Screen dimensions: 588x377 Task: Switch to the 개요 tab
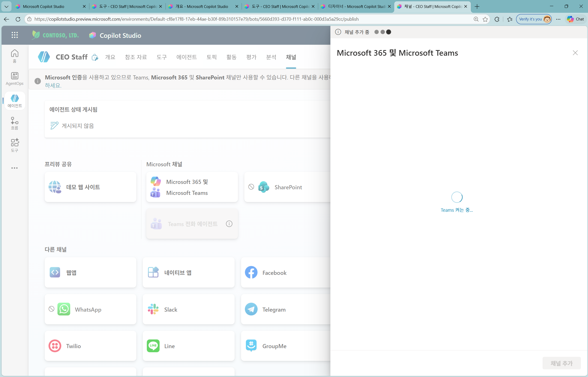(x=110, y=57)
